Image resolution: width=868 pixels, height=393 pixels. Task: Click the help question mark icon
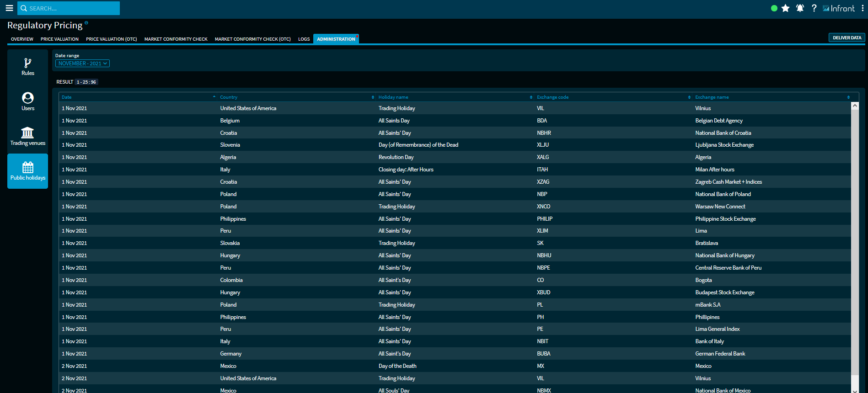click(x=814, y=8)
